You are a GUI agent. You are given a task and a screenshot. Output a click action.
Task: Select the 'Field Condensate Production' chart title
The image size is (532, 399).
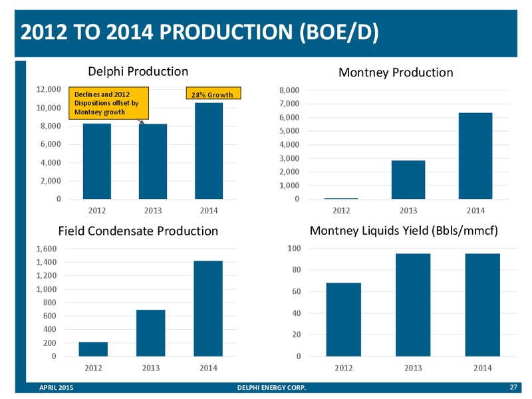(138, 231)
